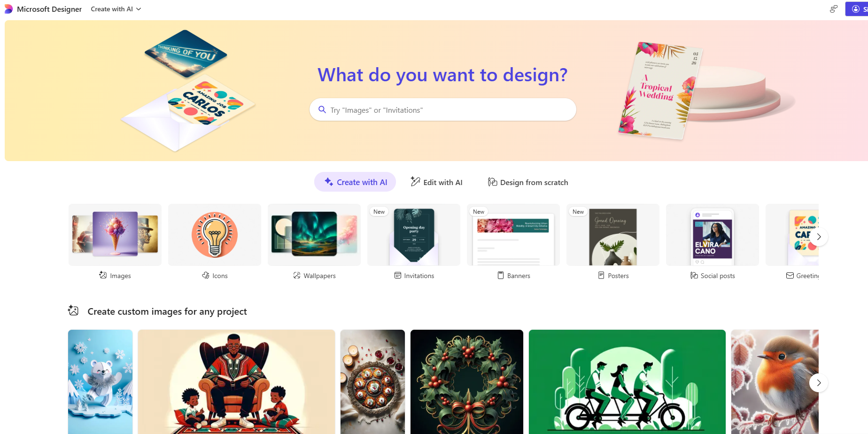Switch to the Edit with AI tab
This screenshot has height=434, width=868.
click(x=436, y=182)
